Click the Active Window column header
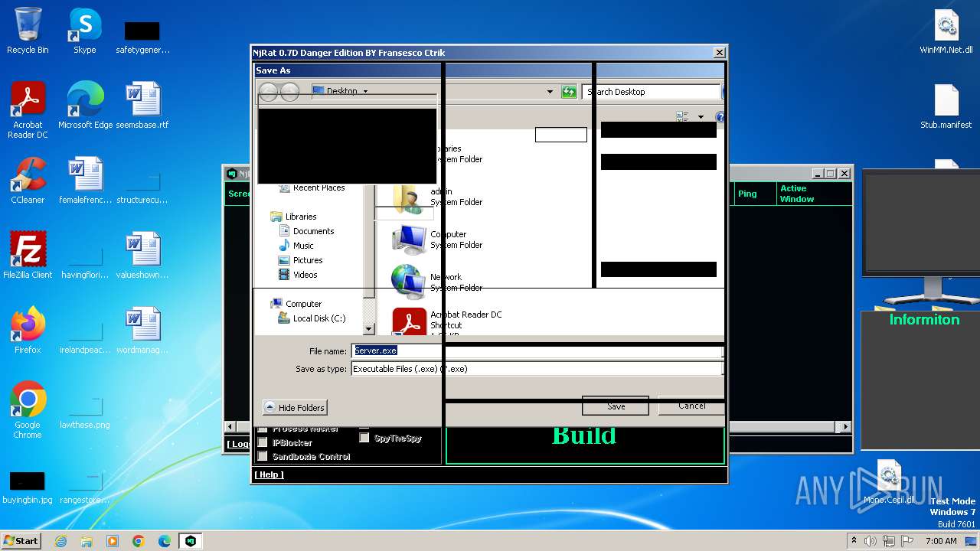The height and width of the screenshot is (551, 980). coord(815,194)
